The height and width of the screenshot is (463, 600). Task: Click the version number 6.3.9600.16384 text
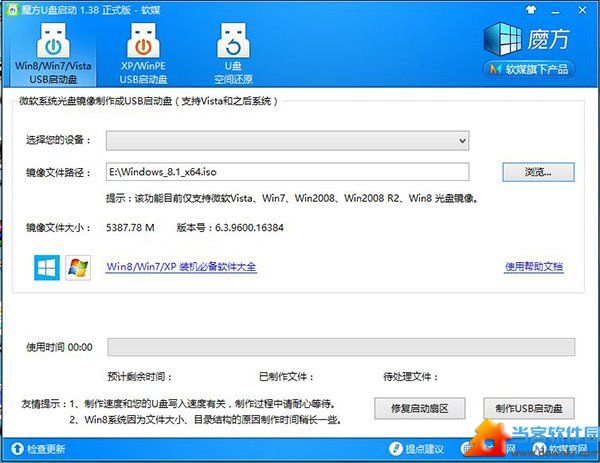click(249, 228)
